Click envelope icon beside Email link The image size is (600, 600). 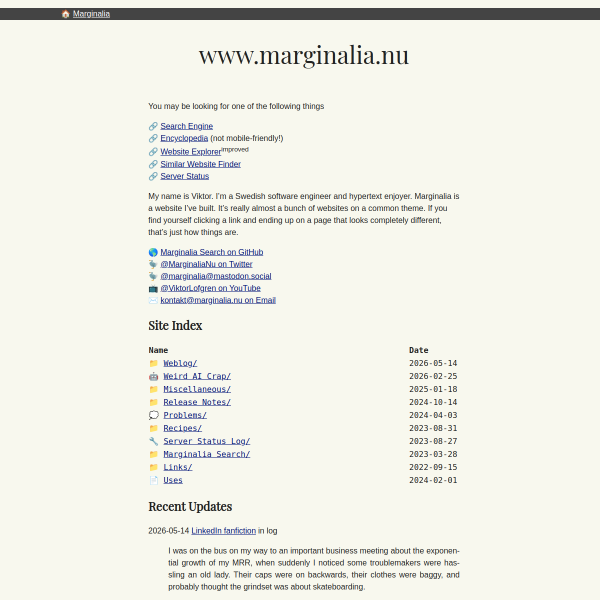[153, 300]
